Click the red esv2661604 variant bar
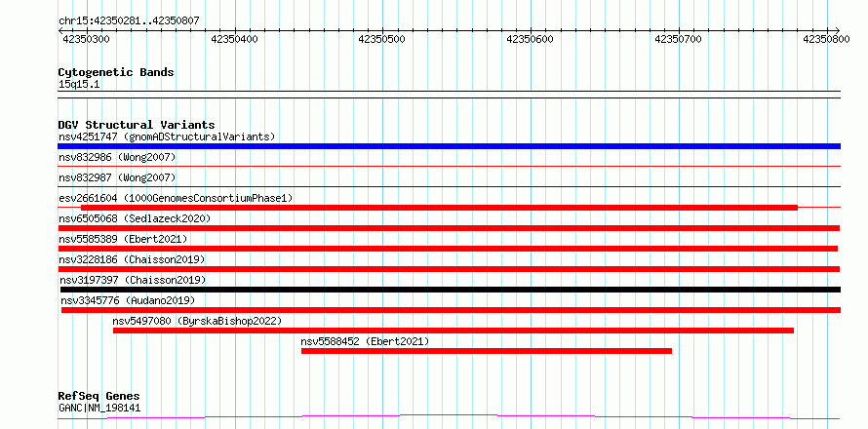 (439, 208)
